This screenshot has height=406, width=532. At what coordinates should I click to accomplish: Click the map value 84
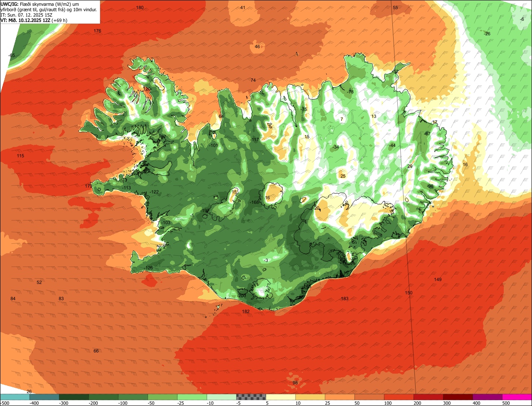[x=13, y=299]
